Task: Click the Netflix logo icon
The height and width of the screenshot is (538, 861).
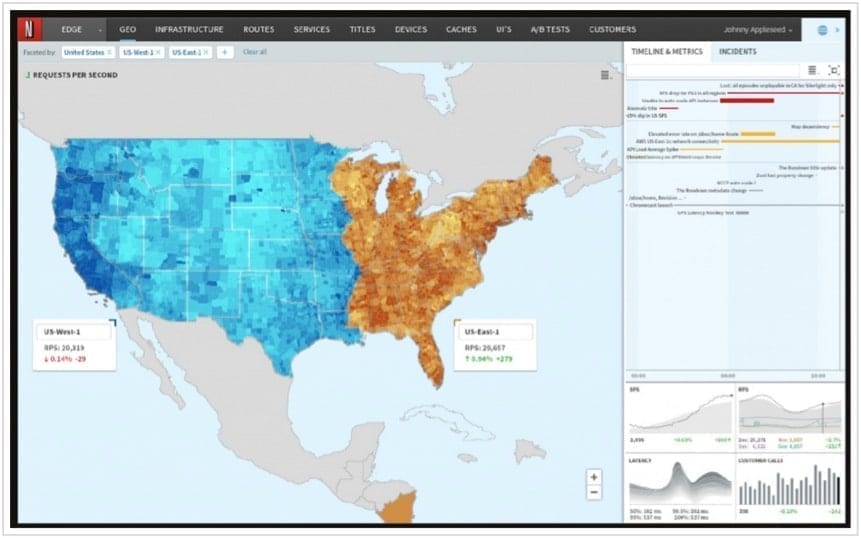Action: [31, 29]
